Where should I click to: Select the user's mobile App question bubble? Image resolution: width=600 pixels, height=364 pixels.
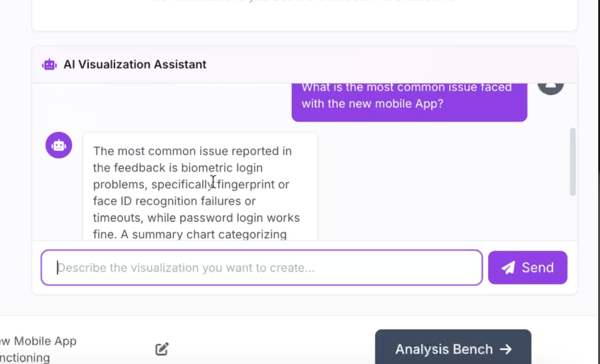[409, 102]
